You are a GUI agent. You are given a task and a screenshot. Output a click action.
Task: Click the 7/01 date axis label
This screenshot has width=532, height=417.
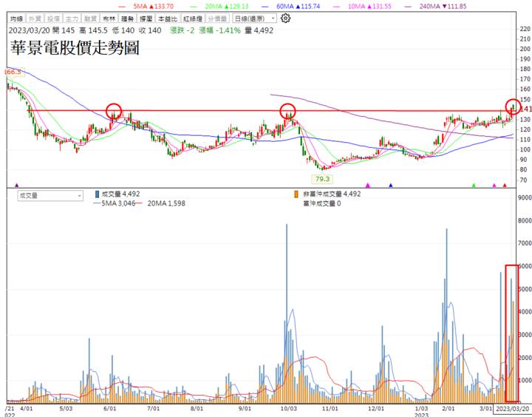153,408
